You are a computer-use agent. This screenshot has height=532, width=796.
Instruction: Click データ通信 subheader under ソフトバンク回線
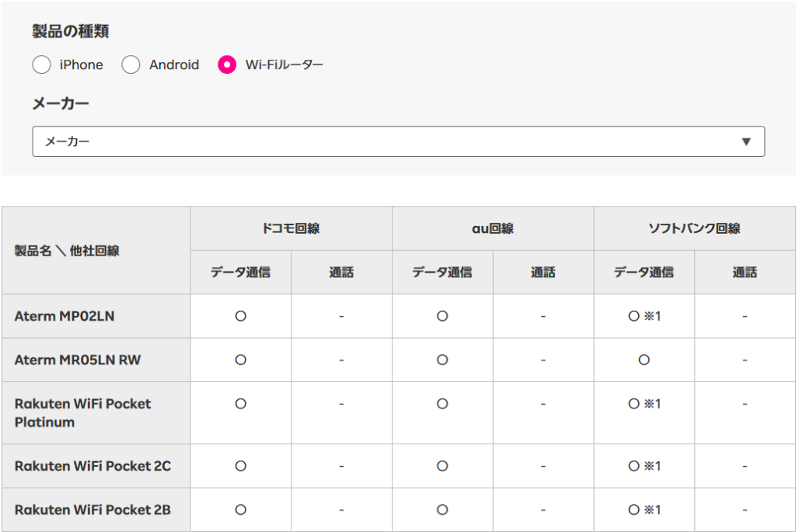coord(644,273)
